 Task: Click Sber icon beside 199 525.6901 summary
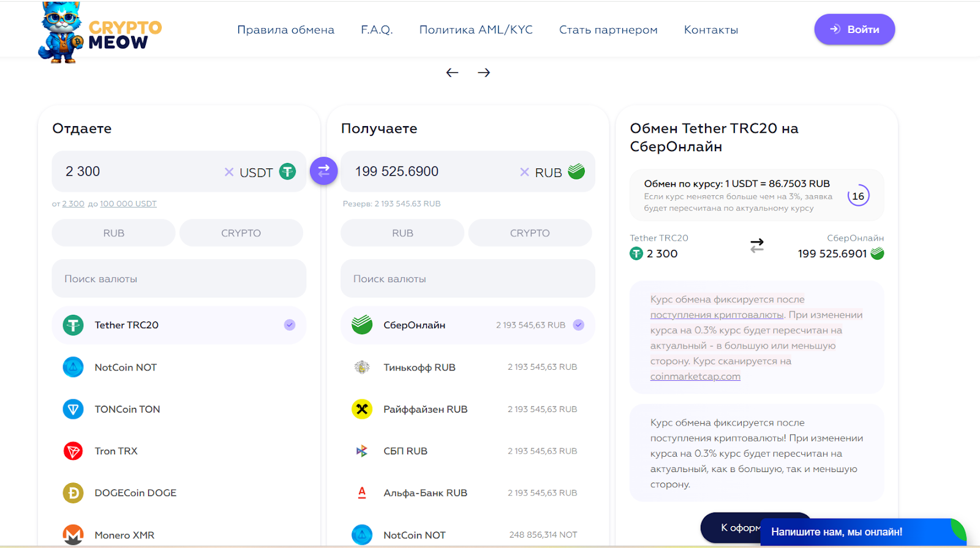(x=877, y=253)
